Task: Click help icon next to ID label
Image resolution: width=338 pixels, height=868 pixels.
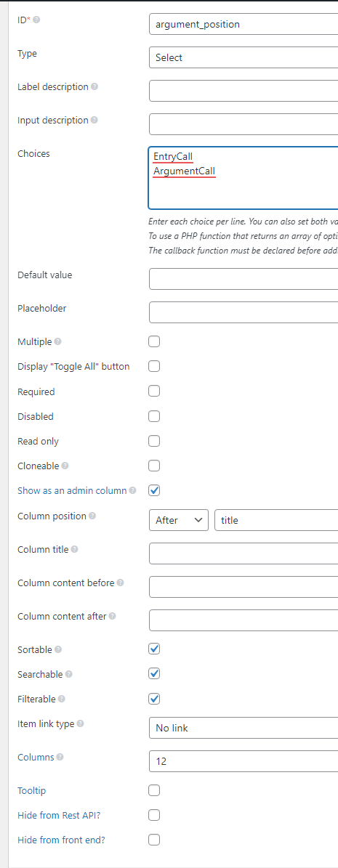Action: tap(36, 20)
